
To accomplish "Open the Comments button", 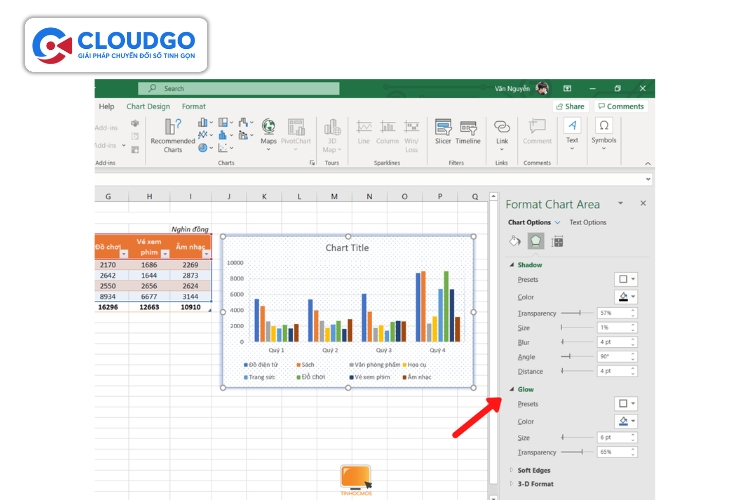I will 621,106.
